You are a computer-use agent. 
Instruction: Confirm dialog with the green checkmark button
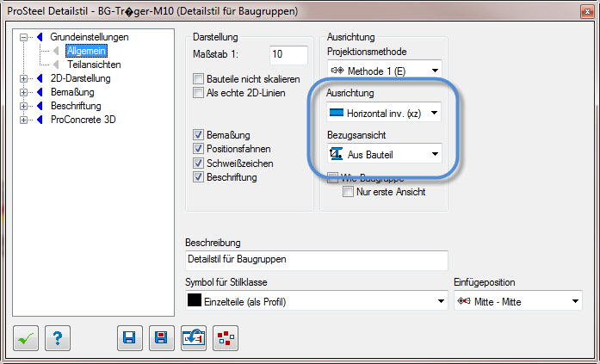tap(26, 338)
